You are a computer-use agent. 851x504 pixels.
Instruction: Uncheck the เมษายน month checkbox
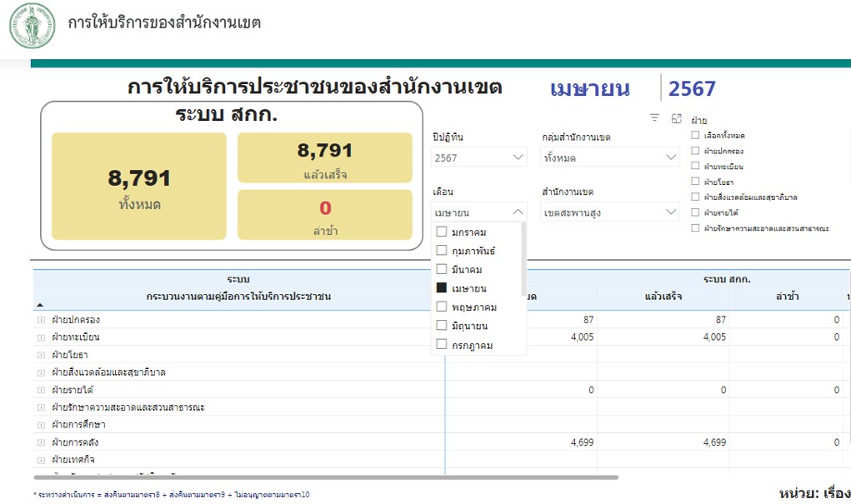442,288
